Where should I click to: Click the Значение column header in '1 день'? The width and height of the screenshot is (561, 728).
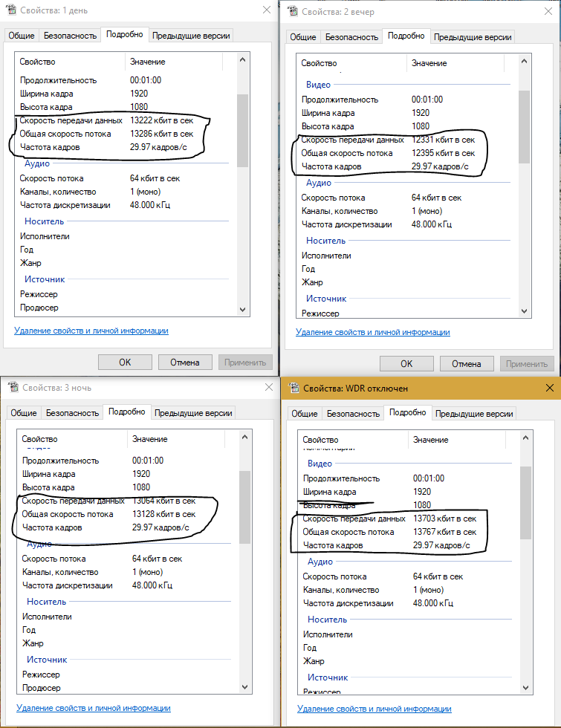[x=148, y=62]
